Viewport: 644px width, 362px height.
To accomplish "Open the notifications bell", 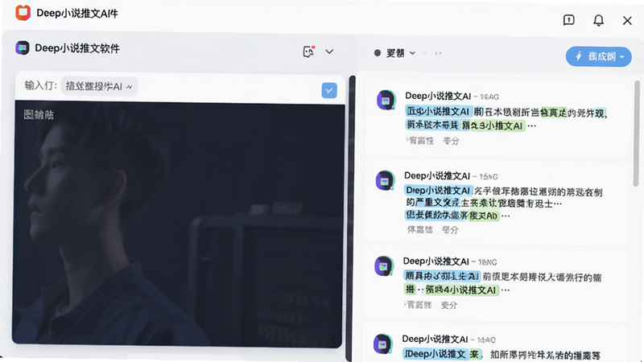I will click(x=598, y=20).
